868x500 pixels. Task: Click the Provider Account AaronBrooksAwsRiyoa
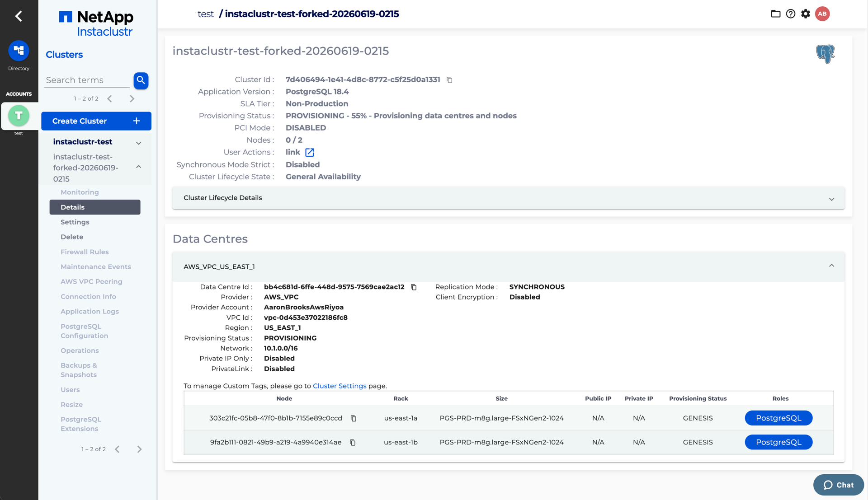coord(304,308)
